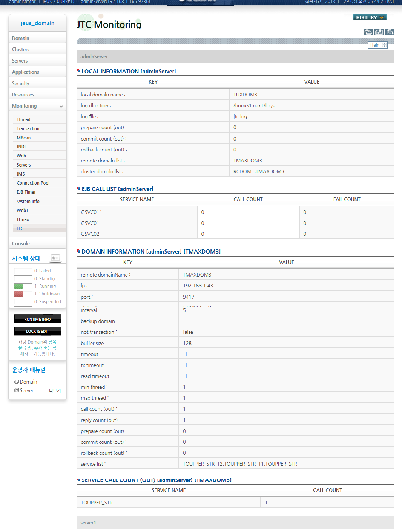The height and width of the screenshot is (532, 402).
Task: Click the 더보기 link
Action: (x=55, y=391)
